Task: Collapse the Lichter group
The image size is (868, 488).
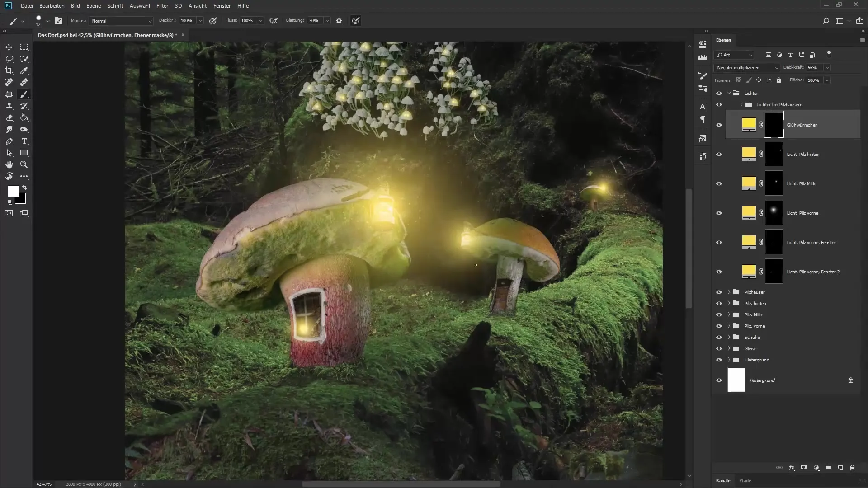Action: point(729,94)
